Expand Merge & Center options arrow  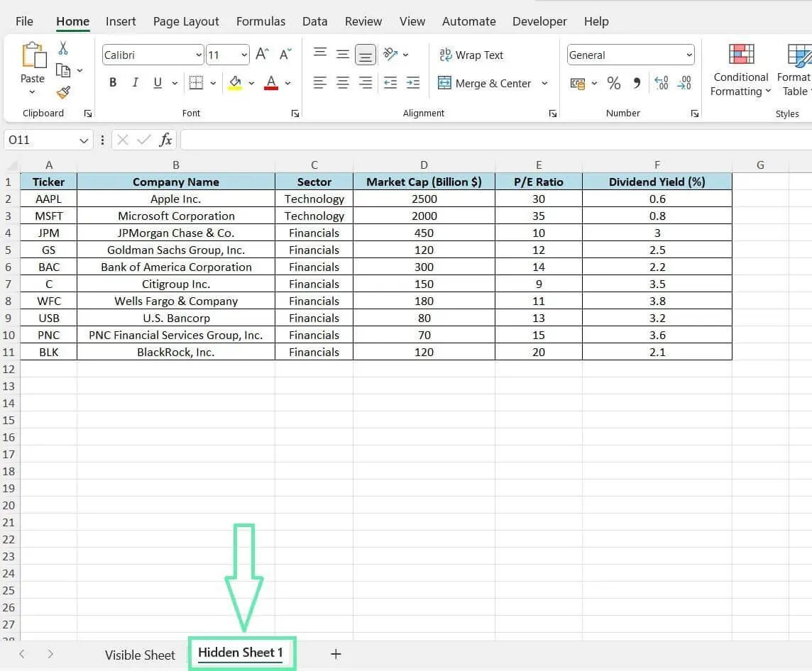544,83
